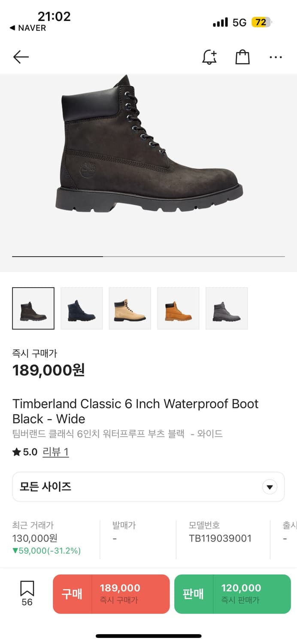The height and width of the screenshot is (644, 297).
Task: Go back using the arrow icon
Action: tap(21, 57)
